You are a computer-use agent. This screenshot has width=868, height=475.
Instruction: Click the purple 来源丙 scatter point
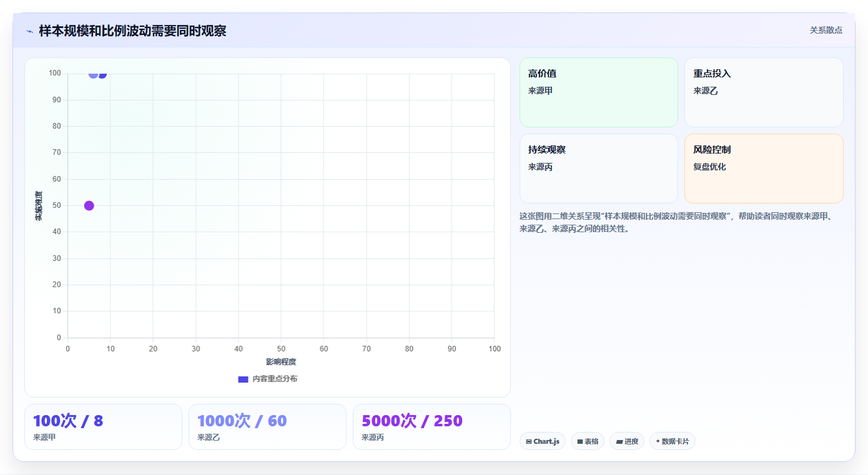[x=89, y=206]
